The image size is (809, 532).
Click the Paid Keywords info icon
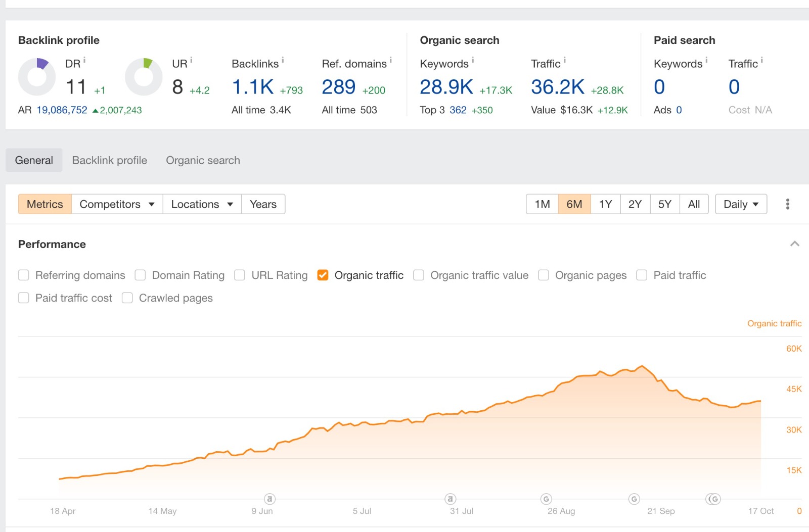click(706, 60)
